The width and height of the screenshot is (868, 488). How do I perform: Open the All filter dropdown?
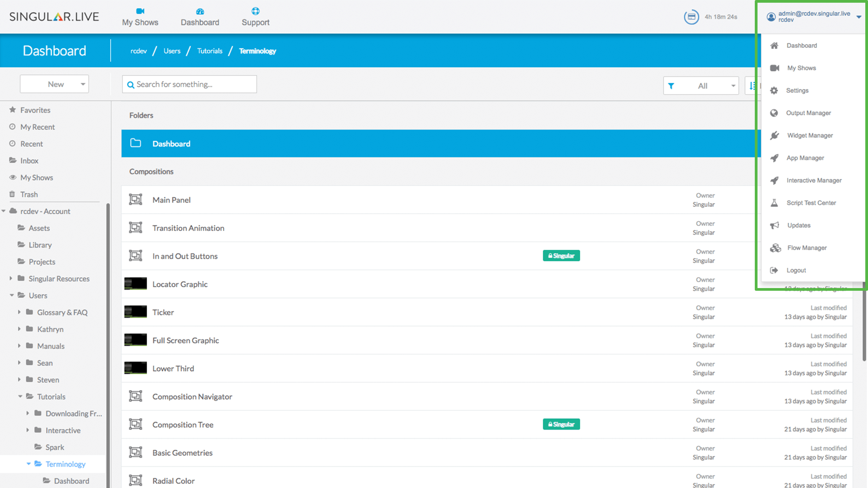701,86
